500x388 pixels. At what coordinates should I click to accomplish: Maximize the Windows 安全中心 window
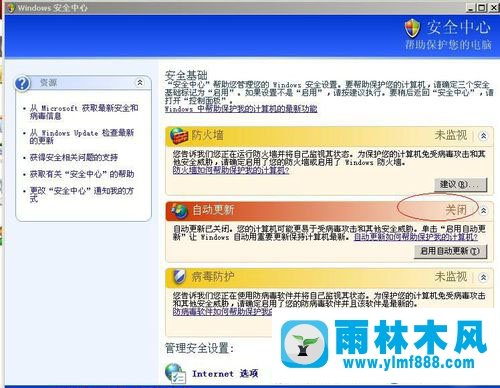pos(482,8)
